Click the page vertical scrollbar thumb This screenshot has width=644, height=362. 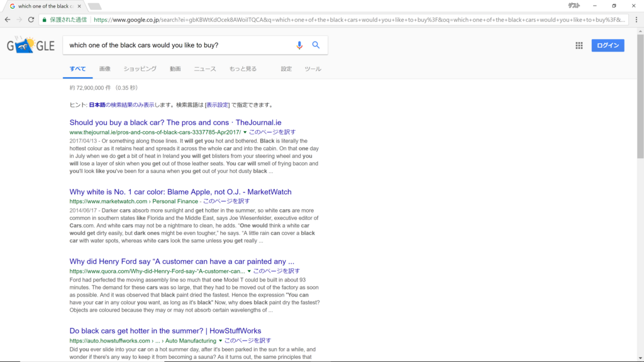[640, 96]
